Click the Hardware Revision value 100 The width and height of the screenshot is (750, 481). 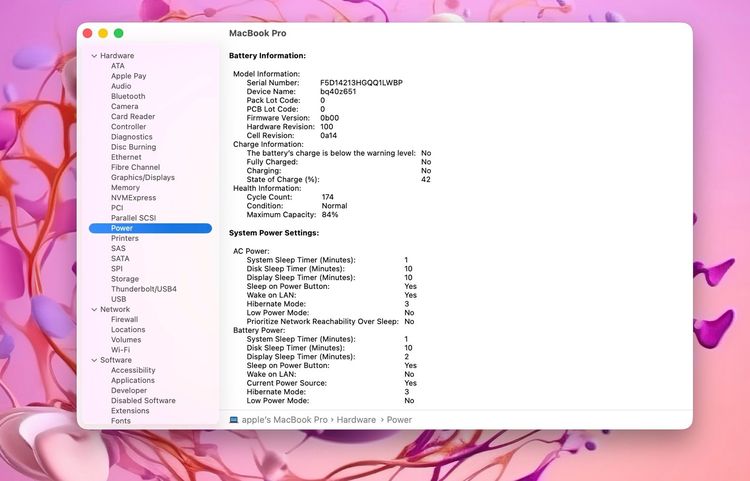327,127
